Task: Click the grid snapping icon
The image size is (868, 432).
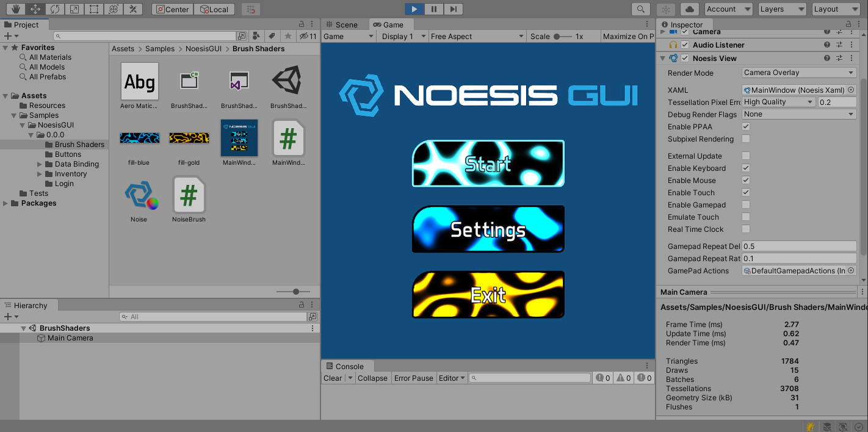Action: point(250,9)
